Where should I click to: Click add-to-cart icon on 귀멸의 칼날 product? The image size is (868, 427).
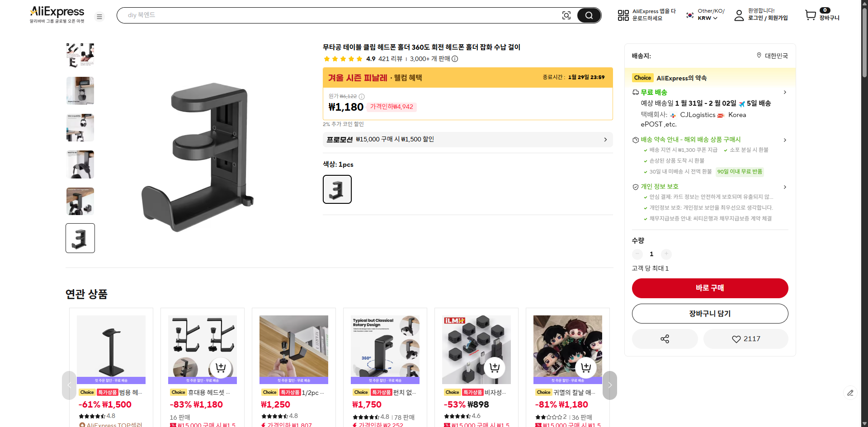[x=586, y=368]
